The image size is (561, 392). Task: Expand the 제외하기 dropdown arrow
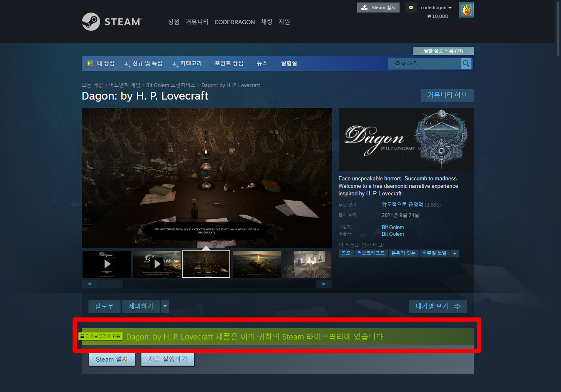[x=165, y=306]
